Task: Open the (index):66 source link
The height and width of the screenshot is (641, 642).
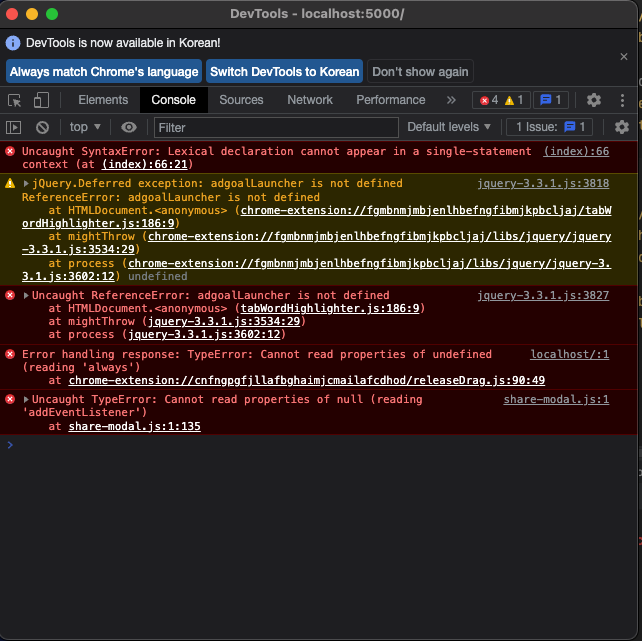Action: [576, 151]
